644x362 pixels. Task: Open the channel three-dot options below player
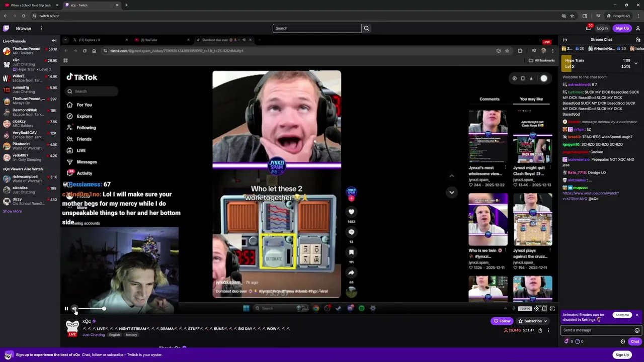click(548, 330)
